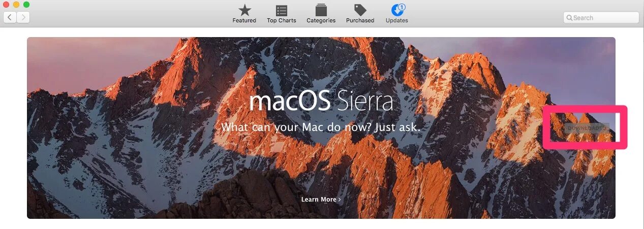Follow the Learn More link
The width and height of the screenshot is (644, 229).
click(x=321, y=200)
